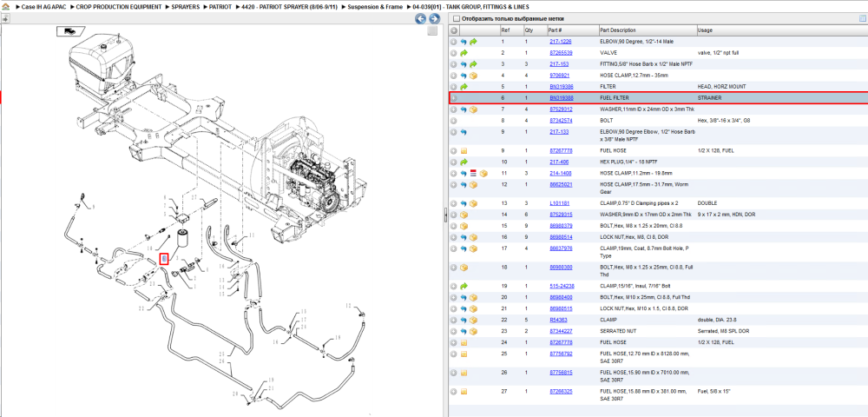Viewport: 868px width, 417px height.
Task: Open part number link BN319388
Action: coord(562,98)
